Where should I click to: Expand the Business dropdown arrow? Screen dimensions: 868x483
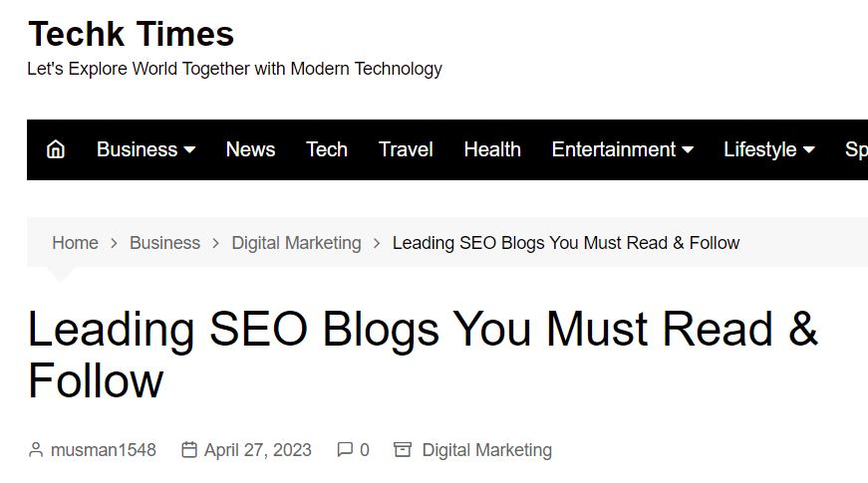[189, 150]
